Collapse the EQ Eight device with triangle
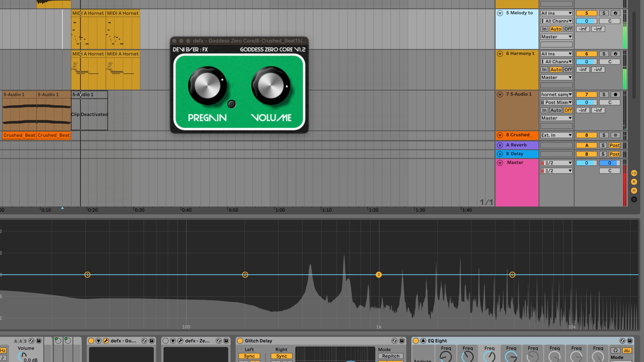 click(x=423, y=341)
